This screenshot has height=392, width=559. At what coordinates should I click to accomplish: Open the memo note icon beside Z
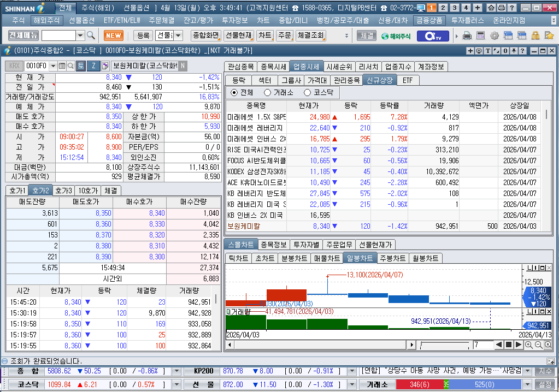(x=105, y=66)
